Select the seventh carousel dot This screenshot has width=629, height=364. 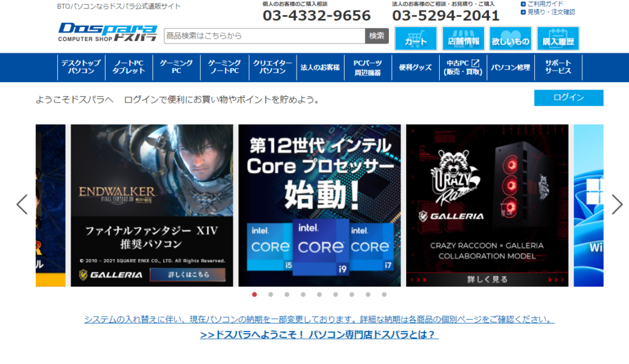(352, 295)
